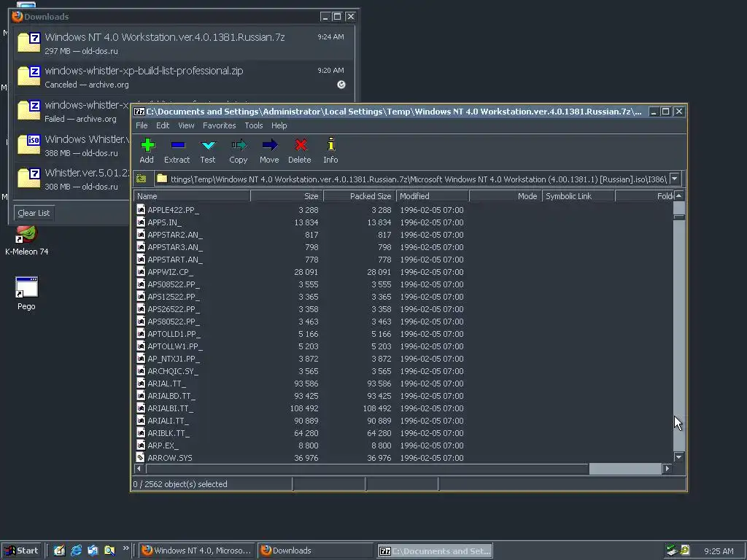Sort by the Packed Size column header
Viewport: 747px width, 560px height.
click(x=360, y=196)
